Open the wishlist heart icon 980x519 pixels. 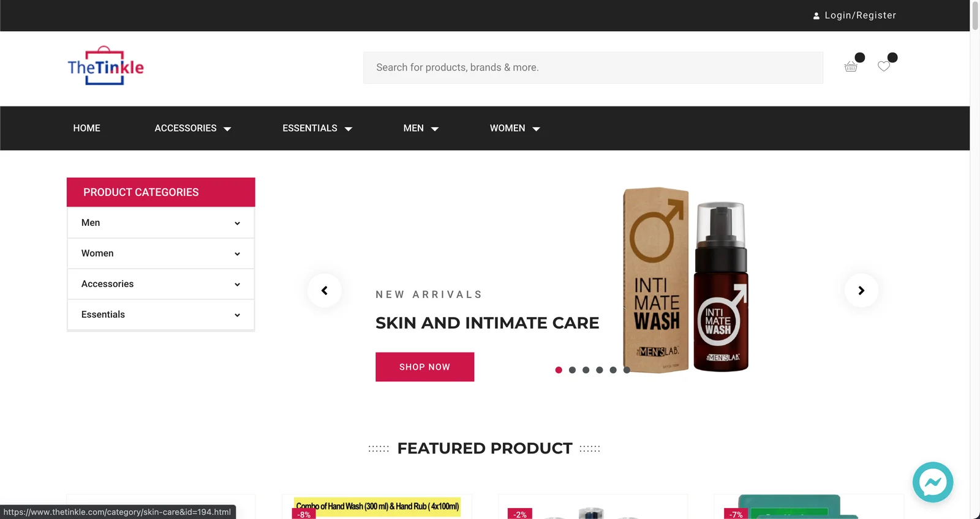click(x=883, y=66)
